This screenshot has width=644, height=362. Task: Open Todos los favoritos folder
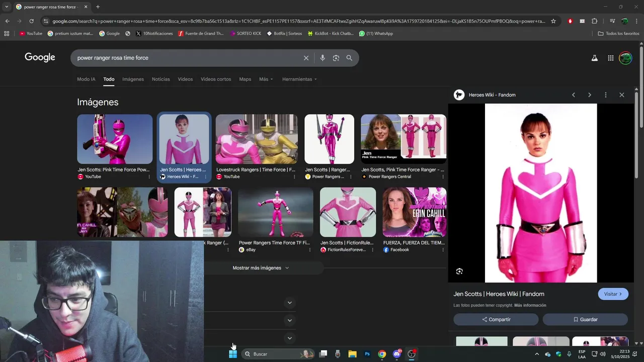[x=618, y=34]
